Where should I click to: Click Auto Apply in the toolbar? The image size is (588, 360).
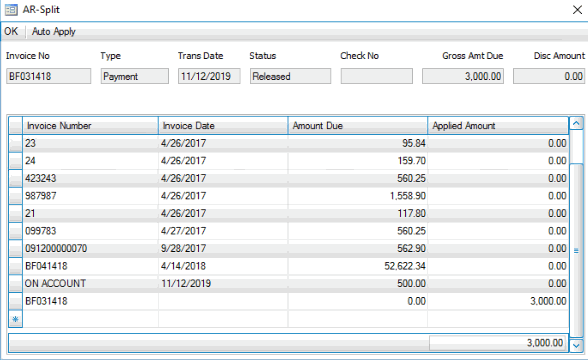point(54,32)
